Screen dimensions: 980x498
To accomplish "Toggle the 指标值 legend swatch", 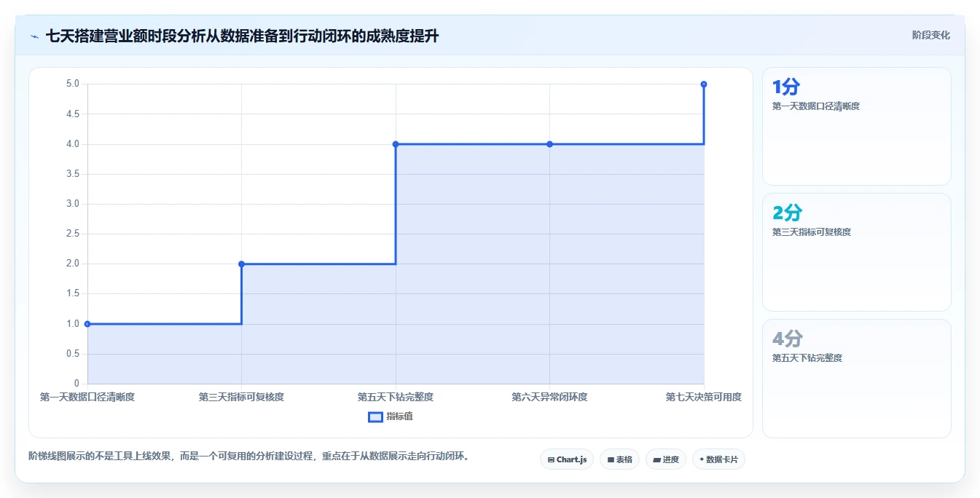I will 375,416.
